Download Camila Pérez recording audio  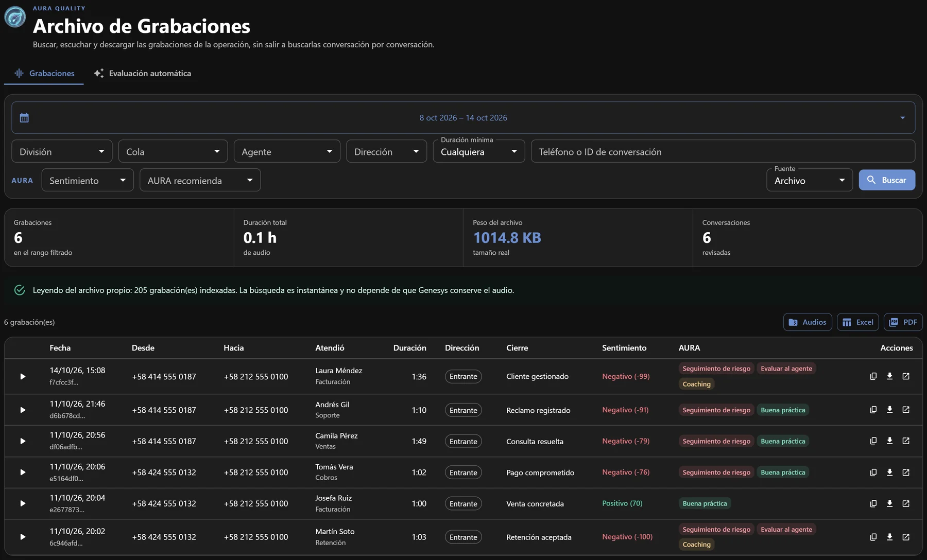[x=889, y=441]
